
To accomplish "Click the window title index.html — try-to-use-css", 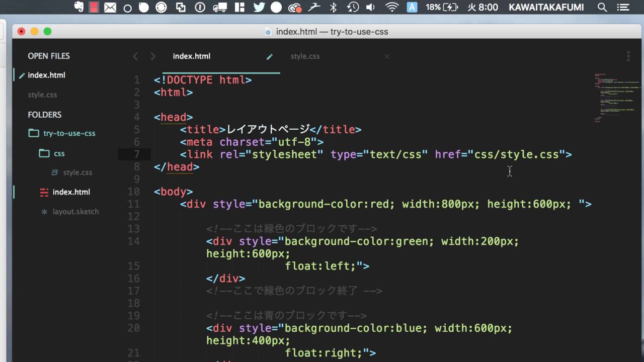I will coord(332,32).
